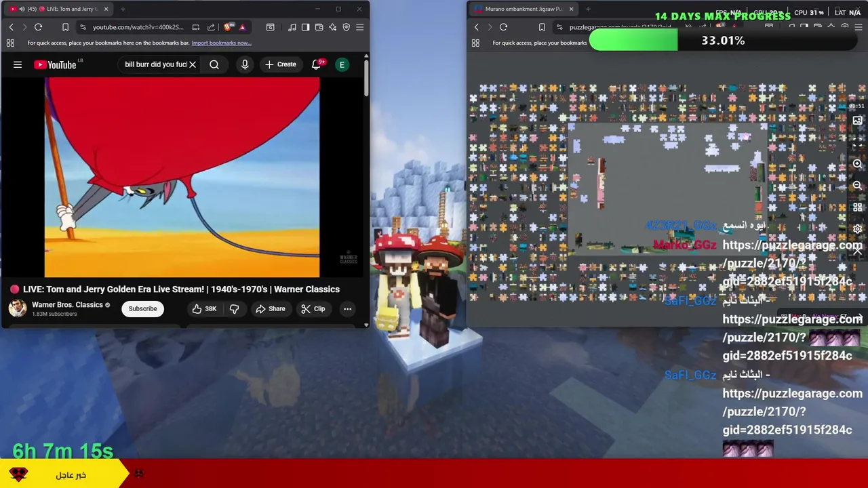868x488 pixels.
Task: Dislike the Tom and Jerry live stream
Action: click(234, 308)
